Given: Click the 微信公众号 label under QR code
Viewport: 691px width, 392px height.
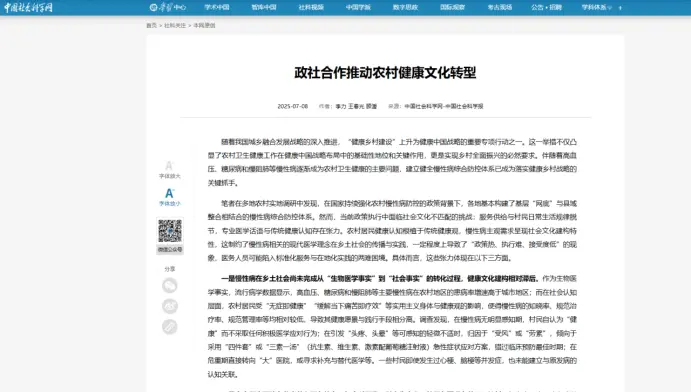Looking at the screenshot, I should 170,249.
